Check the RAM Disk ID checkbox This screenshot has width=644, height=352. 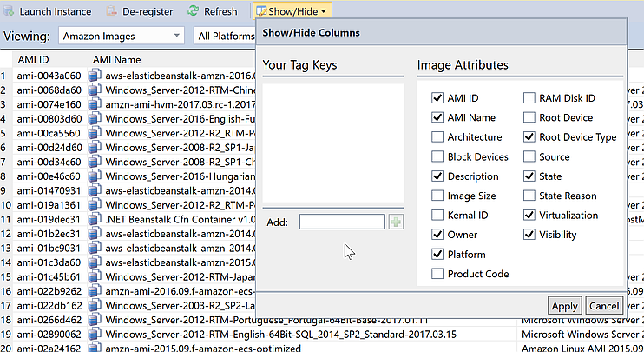click(x=529, y=97)
